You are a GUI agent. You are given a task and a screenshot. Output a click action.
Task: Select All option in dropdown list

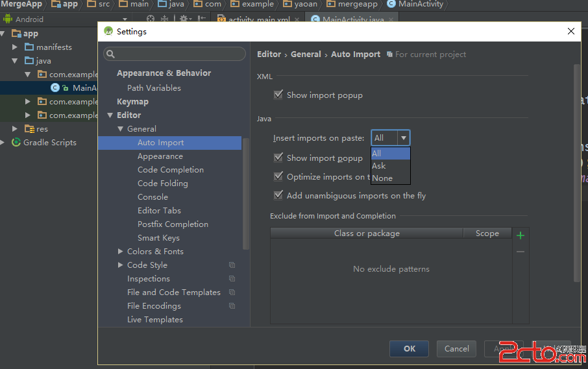390,153
